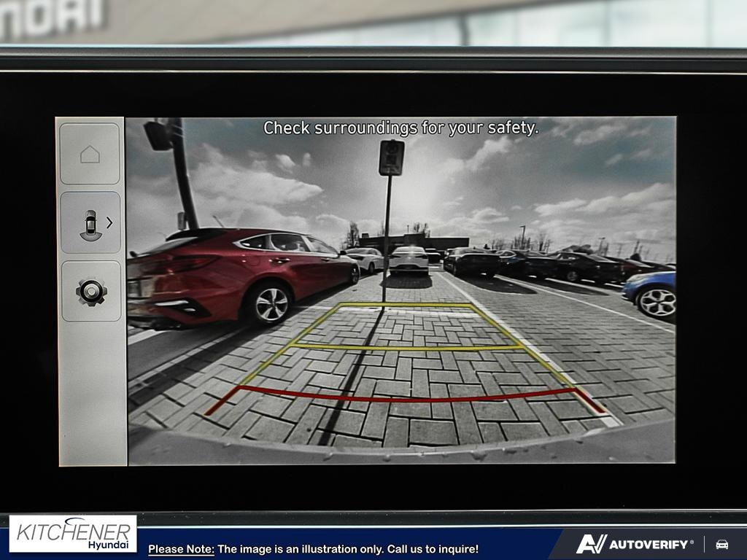747x560 pixels.
Task: Tap the 'Check surroundings for your safety' message
Action: click(400, 128)
